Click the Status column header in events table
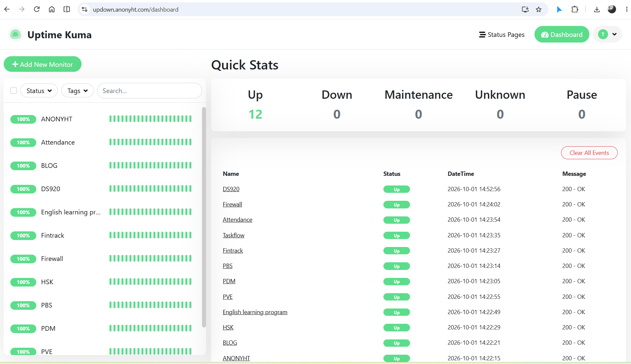Screen dimensions: 631x364 pos(392,174)
